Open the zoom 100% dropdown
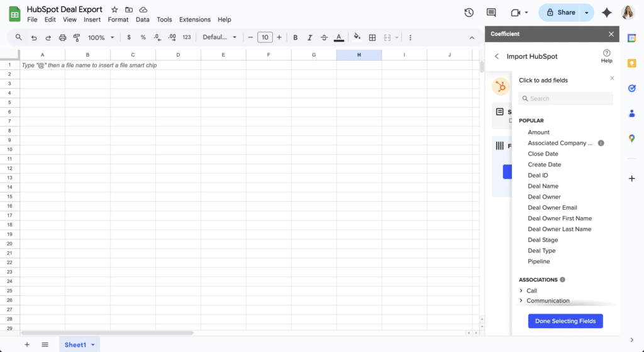Image resolution: width=644 pixels, height=352 pixels. [101, 38]
